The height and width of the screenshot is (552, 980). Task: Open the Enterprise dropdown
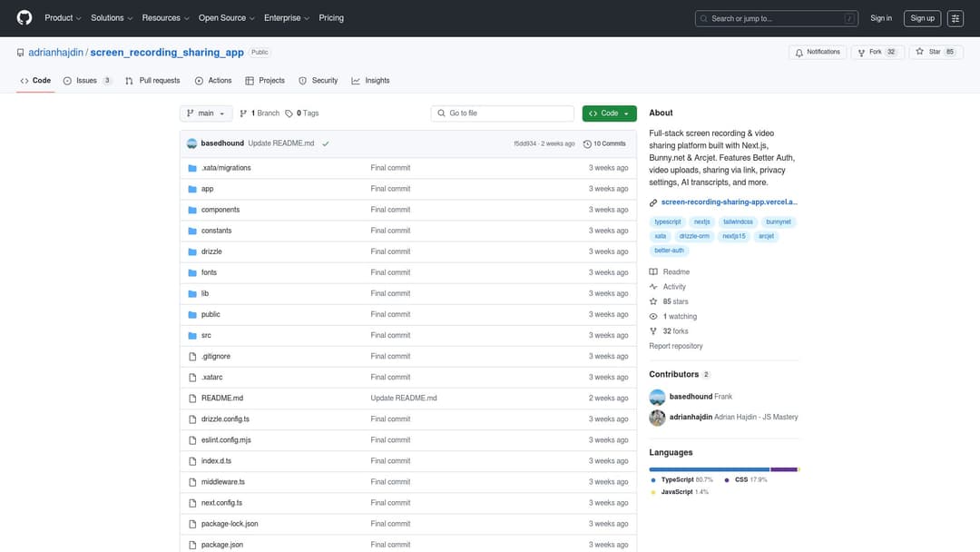pyautogui.click(x=286, y=18)
